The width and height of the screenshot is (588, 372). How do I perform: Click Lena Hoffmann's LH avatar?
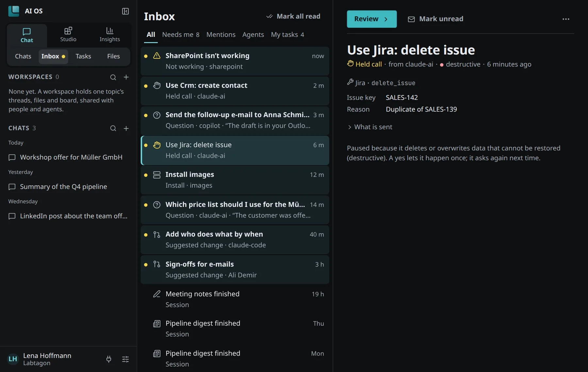point(13,359)
